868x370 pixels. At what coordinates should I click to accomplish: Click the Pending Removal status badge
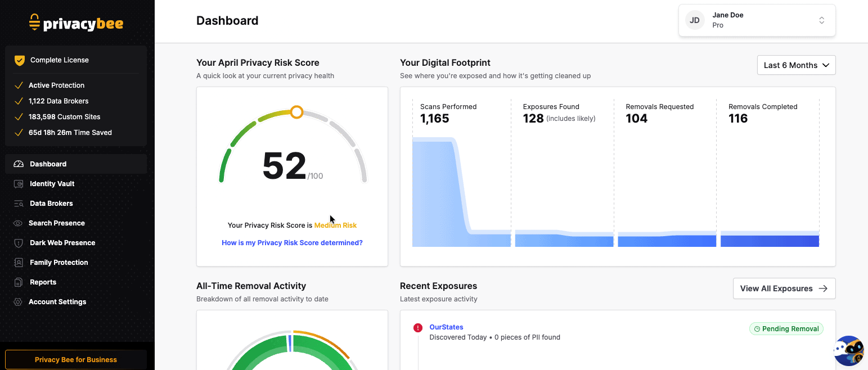[786, 329]
